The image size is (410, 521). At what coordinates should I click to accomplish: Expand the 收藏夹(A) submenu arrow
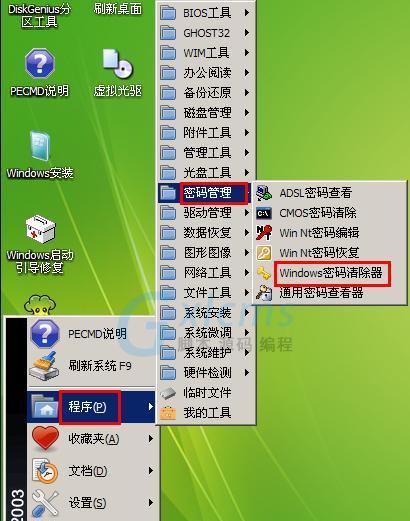coord(151,439)
